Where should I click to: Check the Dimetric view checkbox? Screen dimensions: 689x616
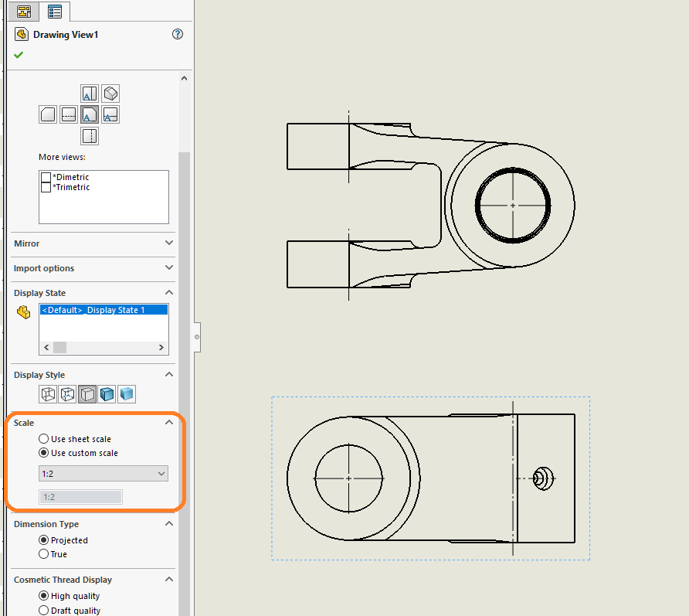(x=46, y=177)
